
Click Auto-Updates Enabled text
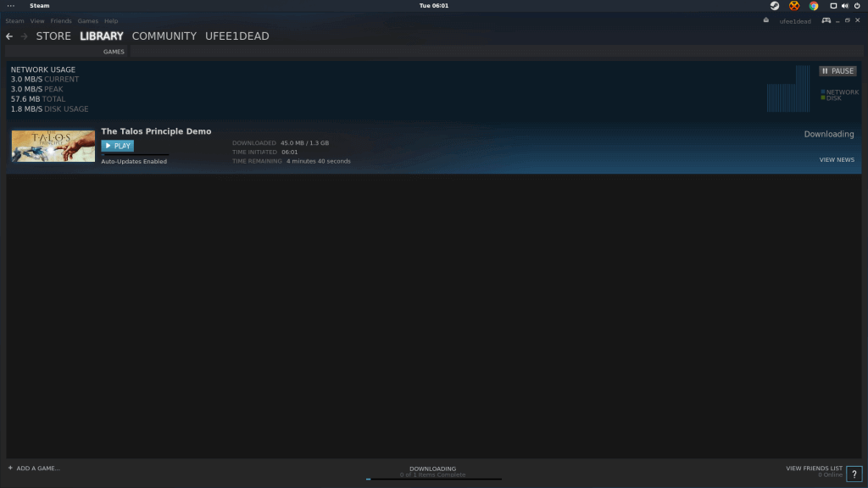pos(134,162)
